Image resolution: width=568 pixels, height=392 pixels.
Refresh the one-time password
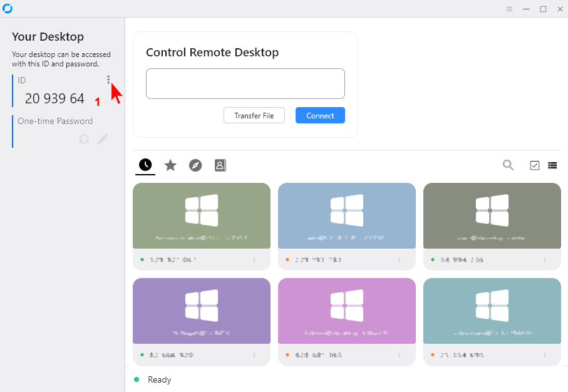click(84, 139)
